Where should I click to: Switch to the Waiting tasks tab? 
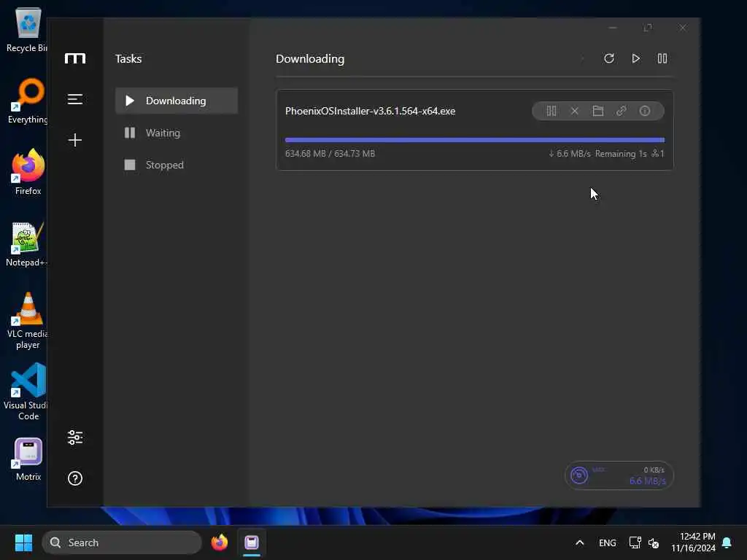click(177, 133)
